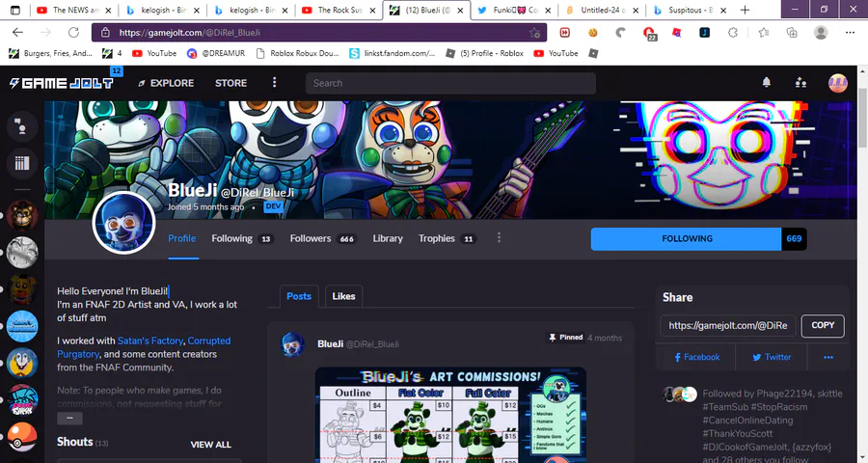Open the Corrupted Purgatory link
This screenshot has height=463, width=868.
click(x=144, y=347)
